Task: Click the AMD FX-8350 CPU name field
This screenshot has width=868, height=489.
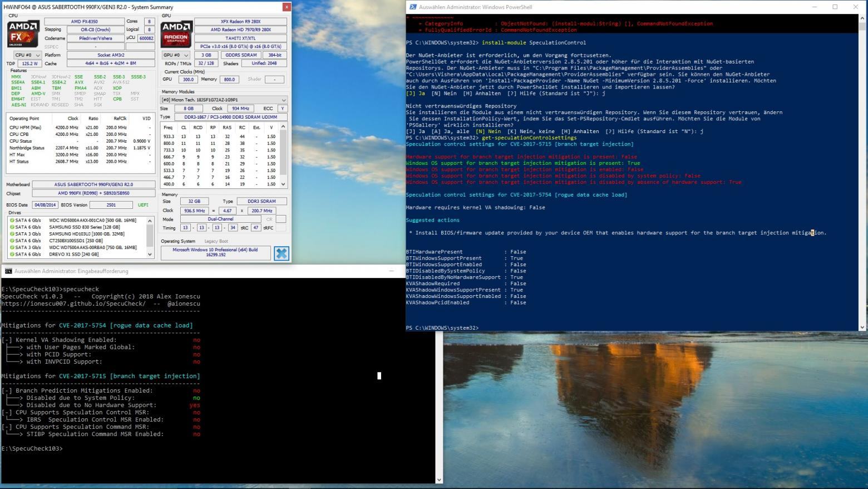Action: point(84,21)
